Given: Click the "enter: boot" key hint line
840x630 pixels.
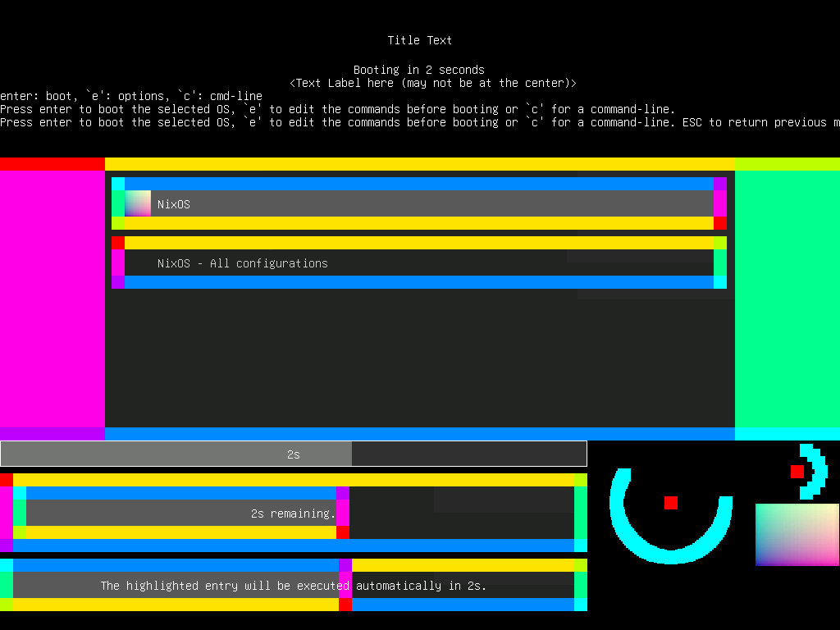Looking at the screenshot, I should tap(131, 96).
